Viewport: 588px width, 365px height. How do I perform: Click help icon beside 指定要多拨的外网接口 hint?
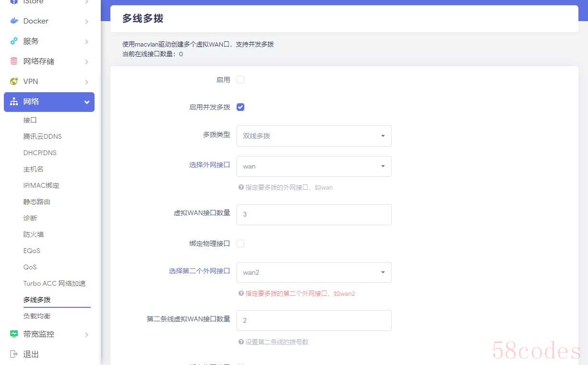coord(241,187)
